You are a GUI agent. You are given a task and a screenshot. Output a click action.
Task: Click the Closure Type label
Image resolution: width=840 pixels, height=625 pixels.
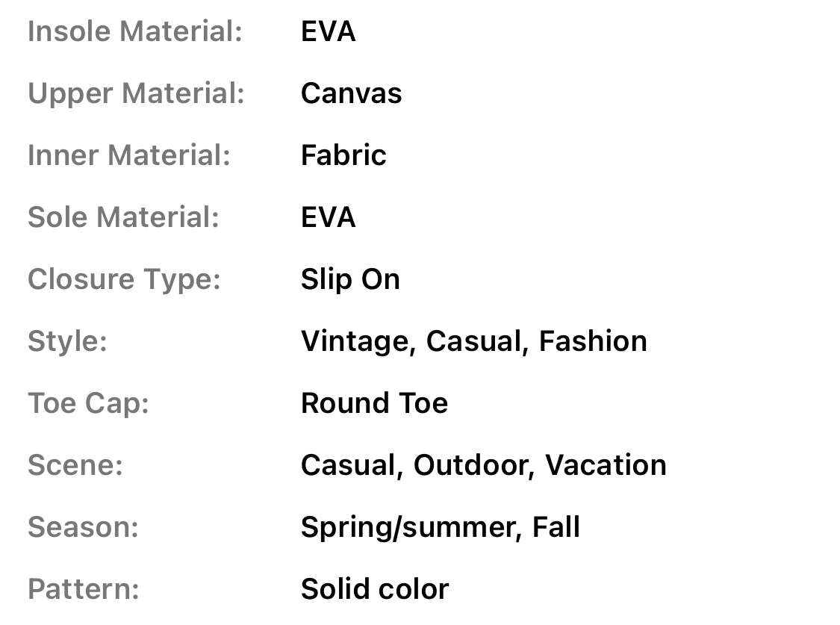tap(124, 279)
